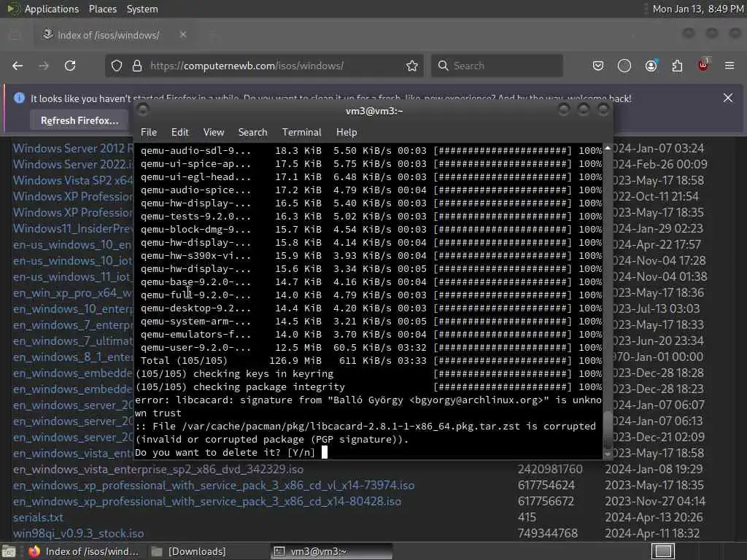Focus the Firefox Search box
Viewport: 747px width, 560px height.
coord(497,66)
